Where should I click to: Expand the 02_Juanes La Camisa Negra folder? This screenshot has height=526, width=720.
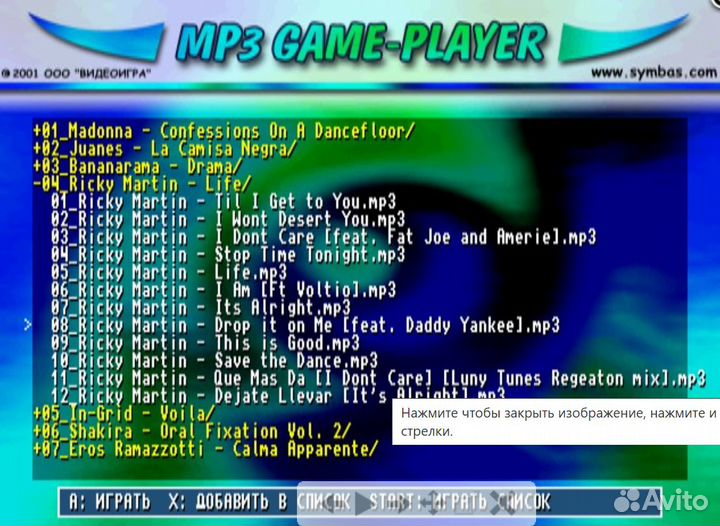[x=164, y=149]
